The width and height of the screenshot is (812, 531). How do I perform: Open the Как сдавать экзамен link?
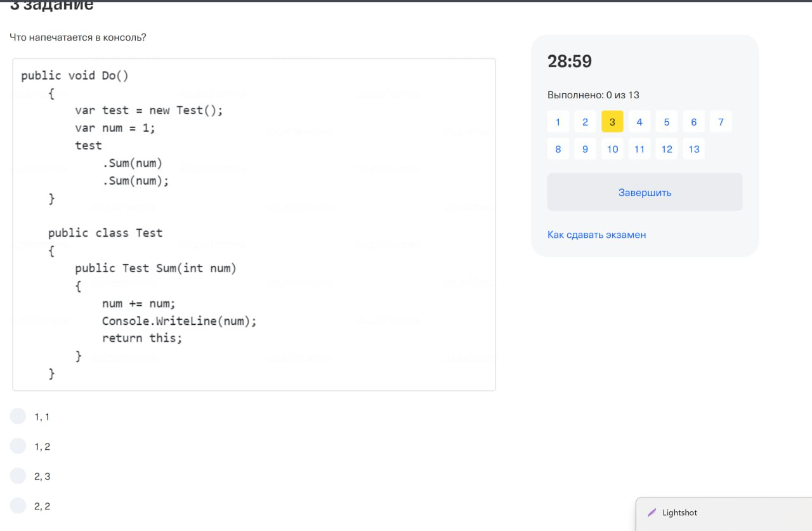pyautogui.click(x=596, y=235)
